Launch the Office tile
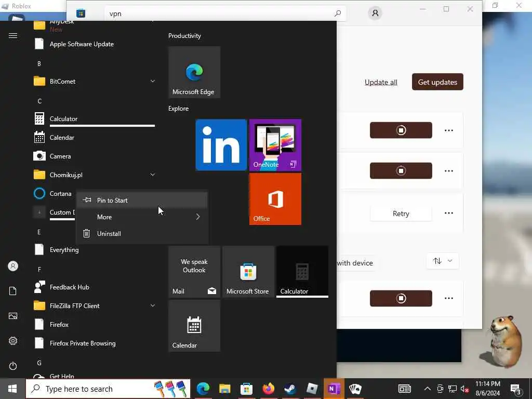The image size is (532, 399). (275, 199)
